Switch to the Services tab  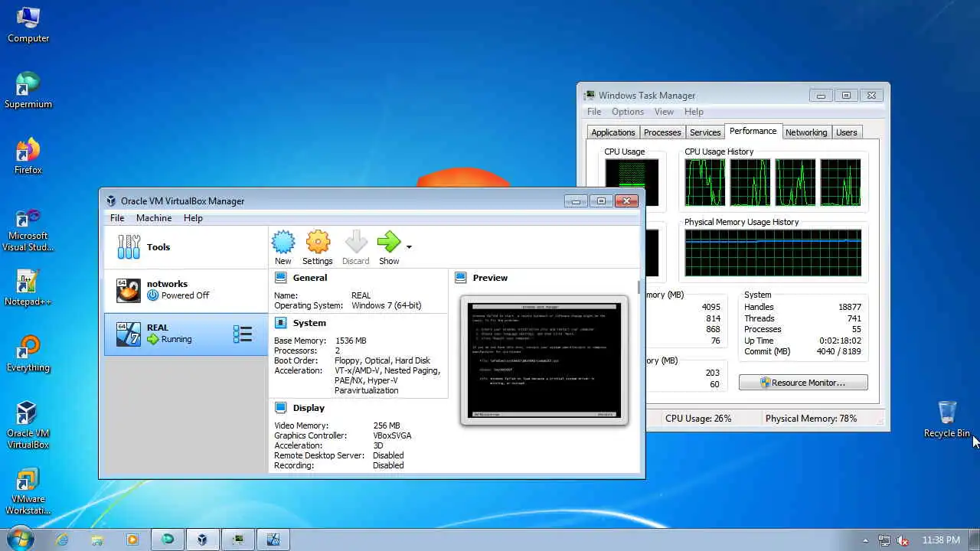tap(705, 132)
